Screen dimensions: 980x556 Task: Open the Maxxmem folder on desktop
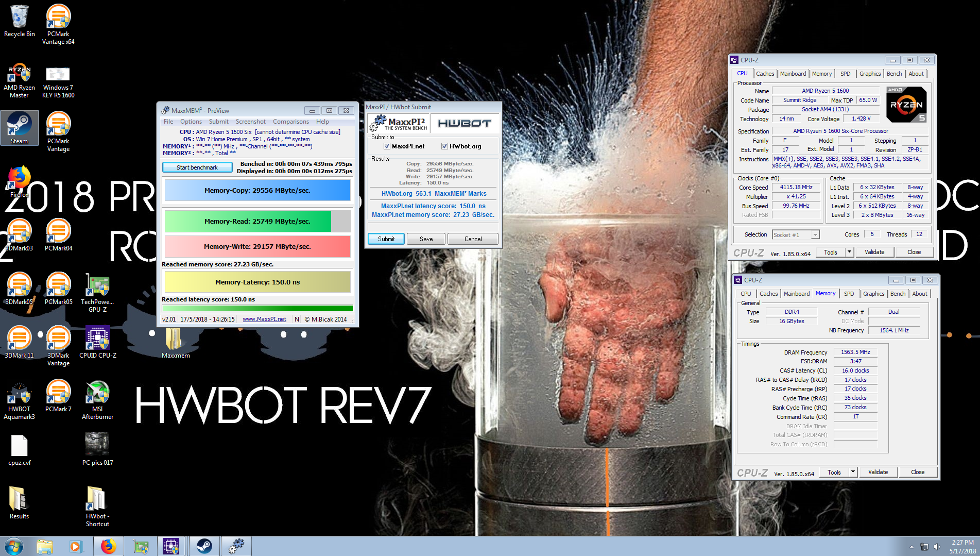pyautogui.click(x=176, y=343)
